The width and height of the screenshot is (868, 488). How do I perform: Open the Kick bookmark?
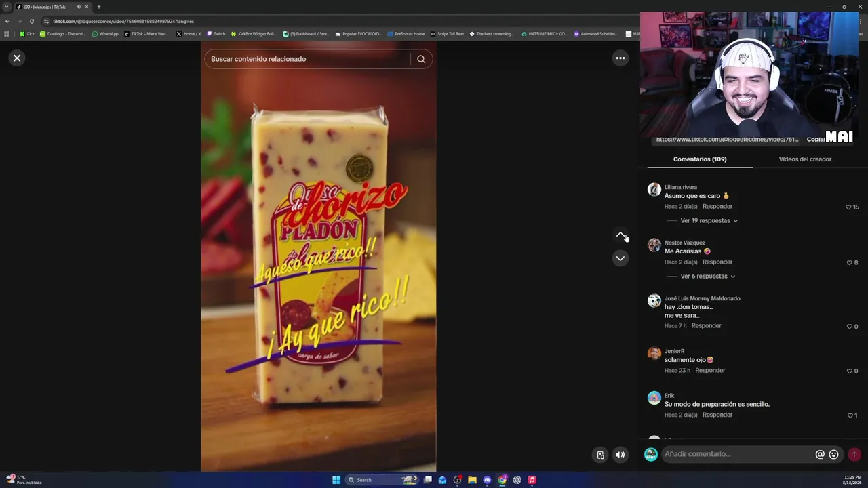click(x=27, y=34)
